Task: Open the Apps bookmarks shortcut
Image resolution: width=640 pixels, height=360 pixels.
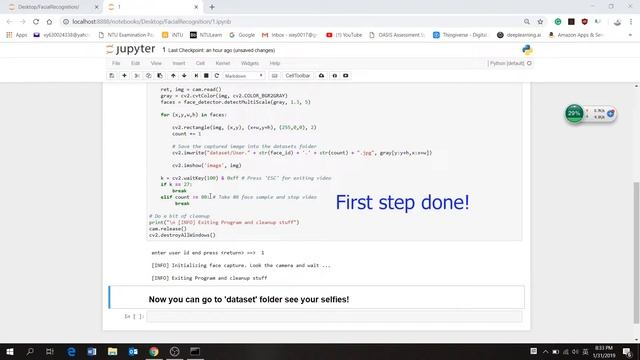Action: pos(16,35)
